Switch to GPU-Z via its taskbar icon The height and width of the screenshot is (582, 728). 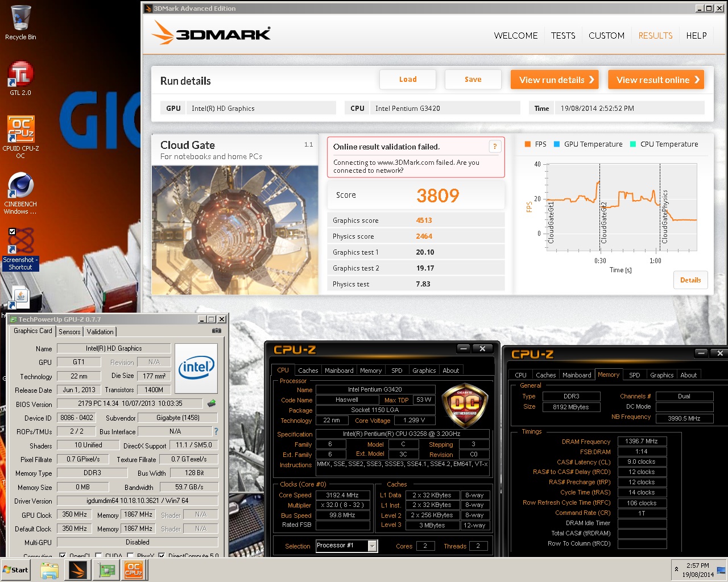(x=106, y=570)
